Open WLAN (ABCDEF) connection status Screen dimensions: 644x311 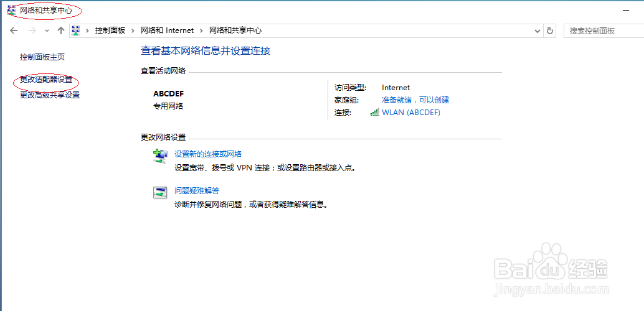410,113
